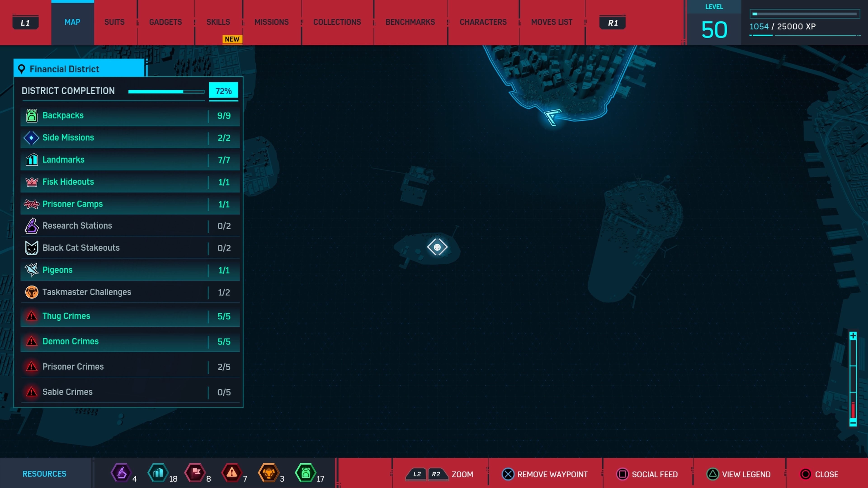Click the Side Missions diamond icon

point(31,138)
